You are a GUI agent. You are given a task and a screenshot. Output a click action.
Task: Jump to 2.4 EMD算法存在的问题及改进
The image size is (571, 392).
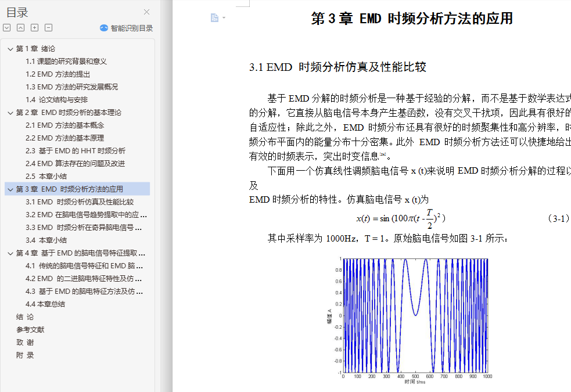(x=75, y=163)
